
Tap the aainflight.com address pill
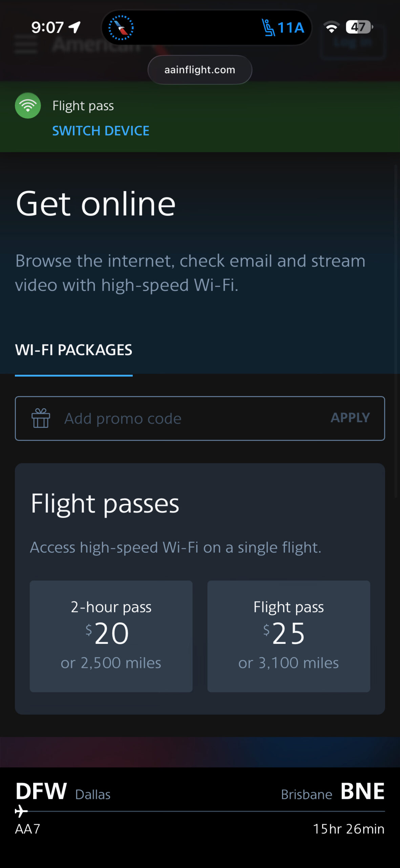[x=200, y=70]
